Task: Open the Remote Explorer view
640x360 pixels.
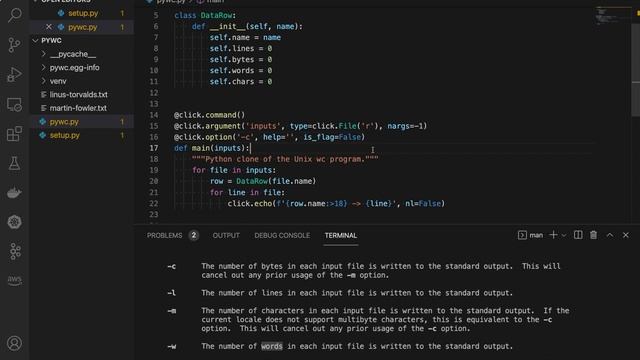Action: [15, 104]
